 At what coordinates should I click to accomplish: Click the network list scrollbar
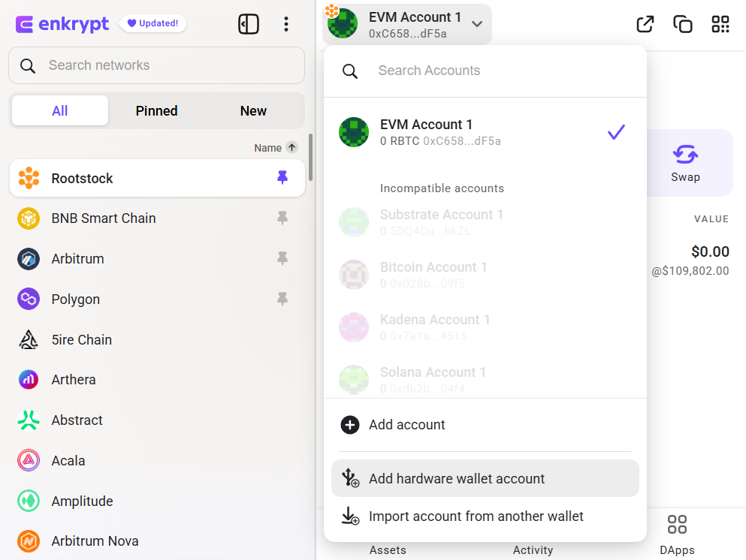311,158
